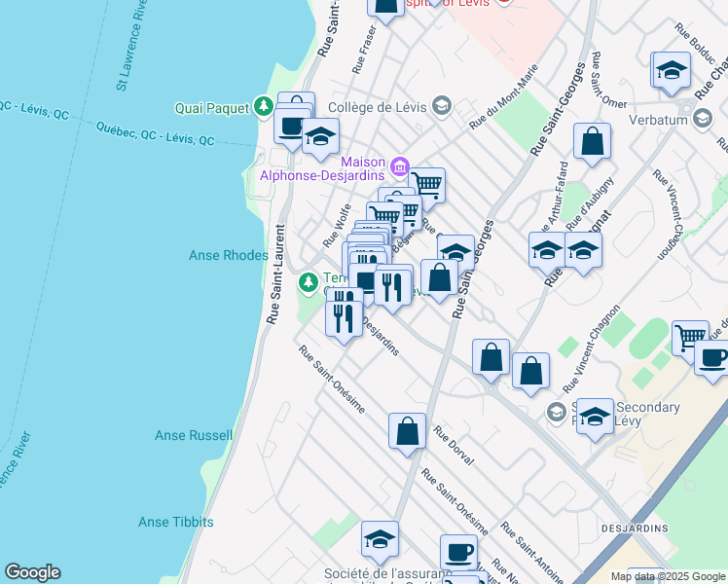
Task: Click the Quai Paquet label
Action: point(212,108)
